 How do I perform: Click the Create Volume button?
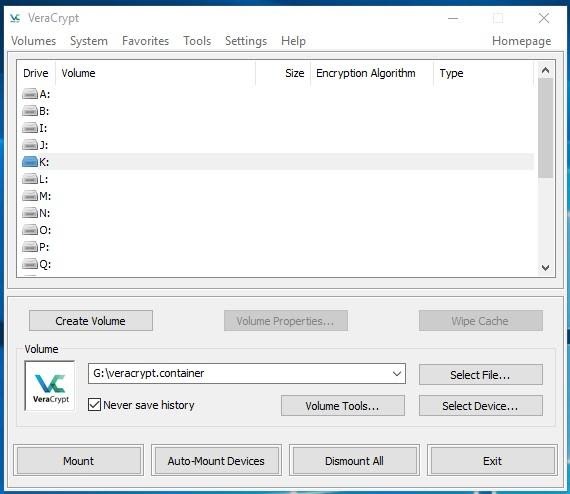[x=91, y=321]
